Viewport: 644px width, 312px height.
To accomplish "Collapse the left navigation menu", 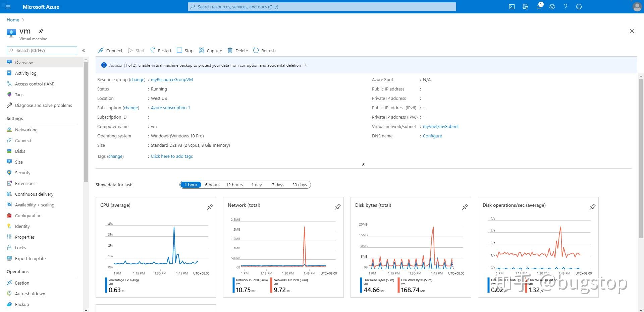I will [x=84, y=51].
